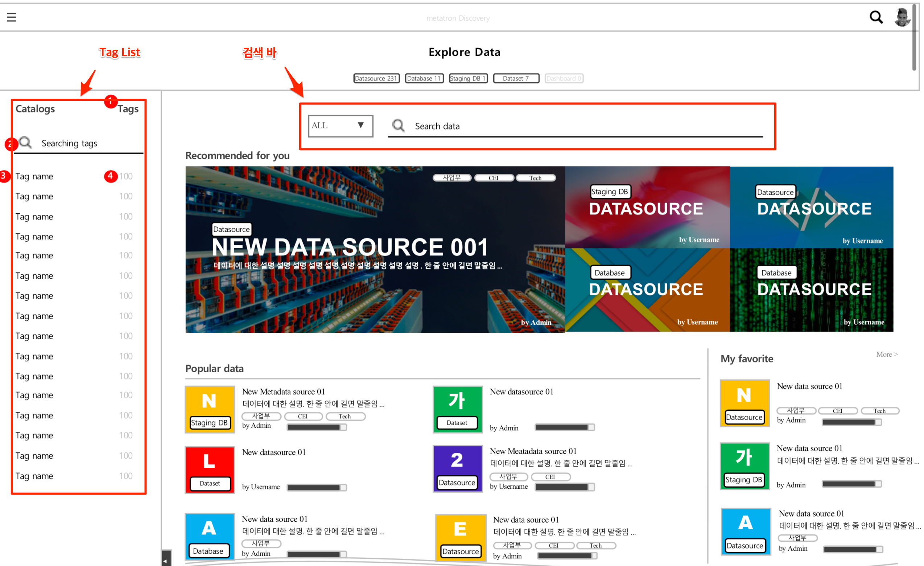This screenshot has width=924, height=566.
Task: Open the red L Dataset tile
Action: (210, 469)
